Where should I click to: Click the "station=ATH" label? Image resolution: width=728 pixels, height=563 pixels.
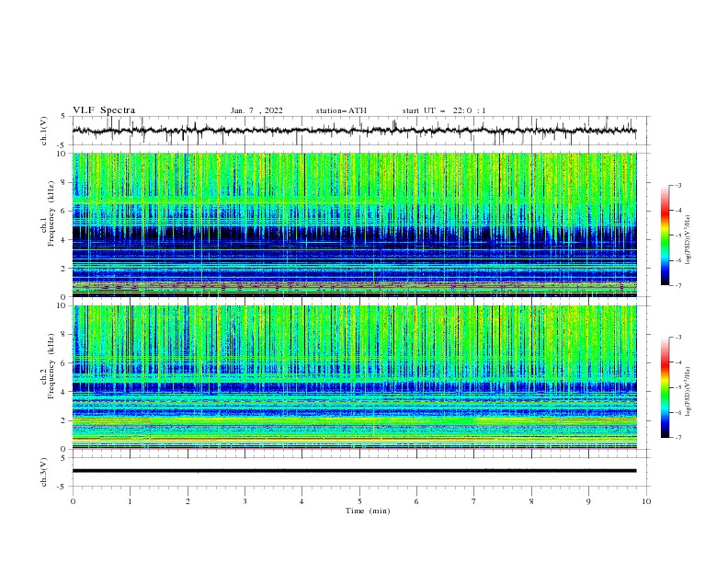tap(341, 110)
